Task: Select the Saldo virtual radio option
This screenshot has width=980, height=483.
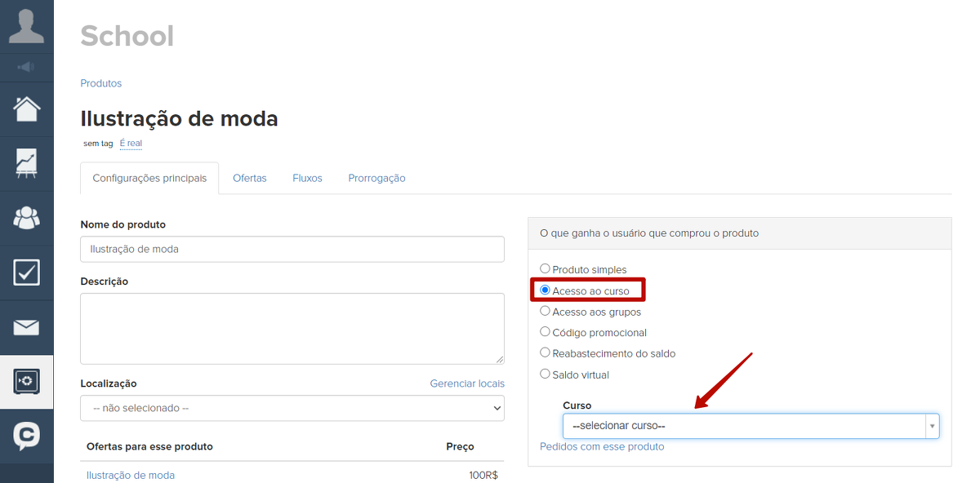Action: (x=546, y=374)
